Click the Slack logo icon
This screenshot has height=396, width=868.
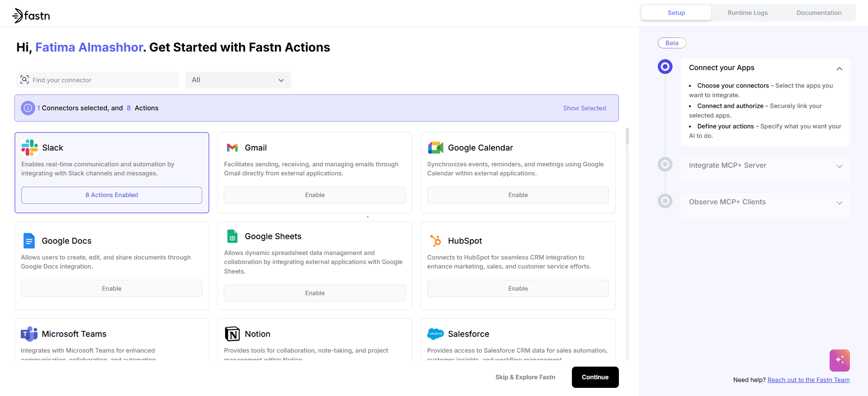pos(30,147)
